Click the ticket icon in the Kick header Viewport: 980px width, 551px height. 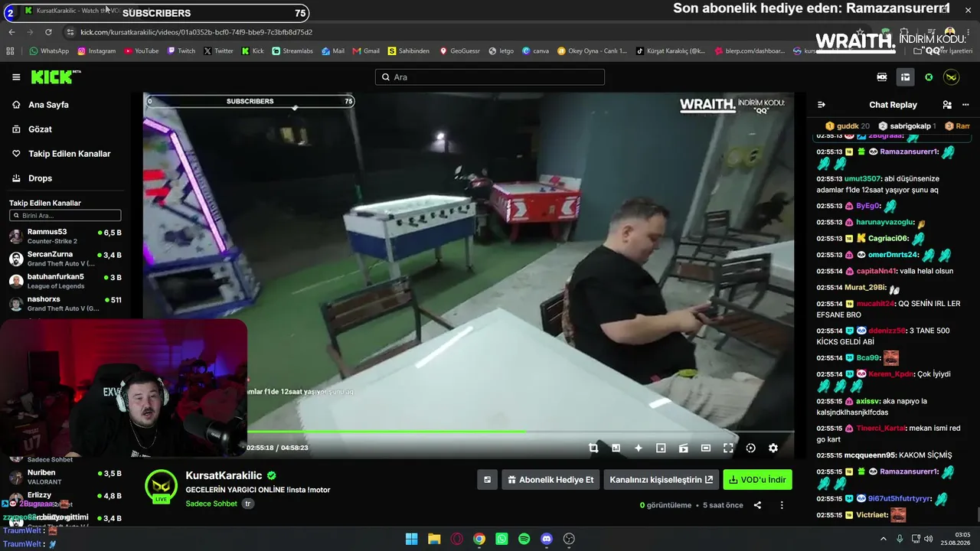(x=882, y=77)
